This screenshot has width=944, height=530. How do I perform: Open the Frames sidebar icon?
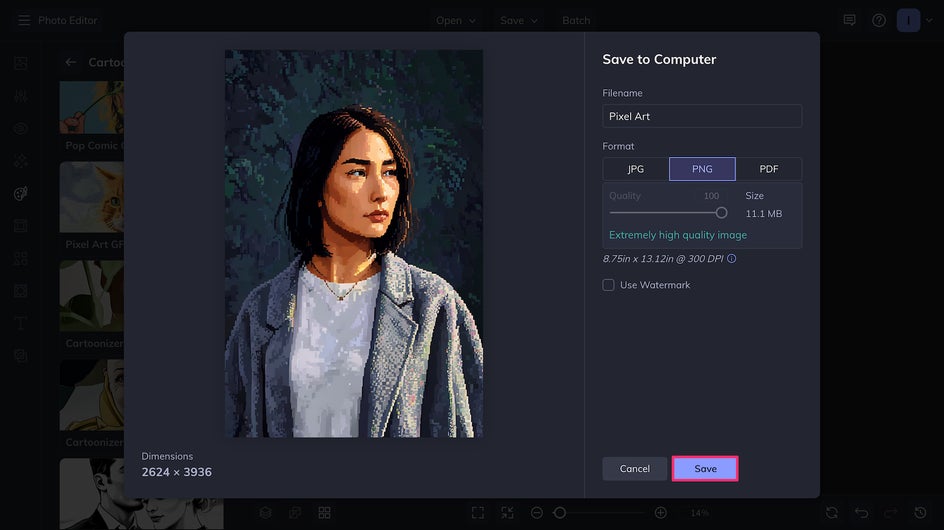pos(20,226)
